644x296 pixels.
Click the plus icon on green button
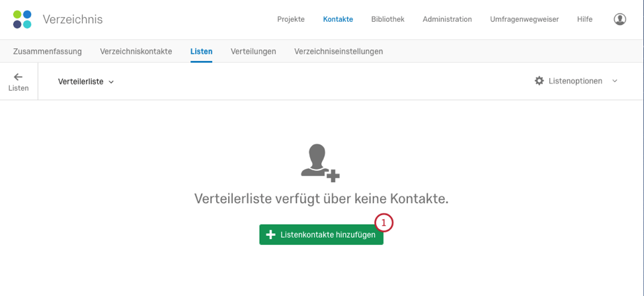pos(270,234)
